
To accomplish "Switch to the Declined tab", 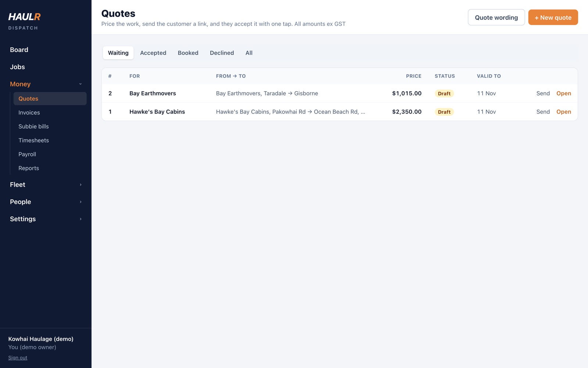I will (222, 53).
